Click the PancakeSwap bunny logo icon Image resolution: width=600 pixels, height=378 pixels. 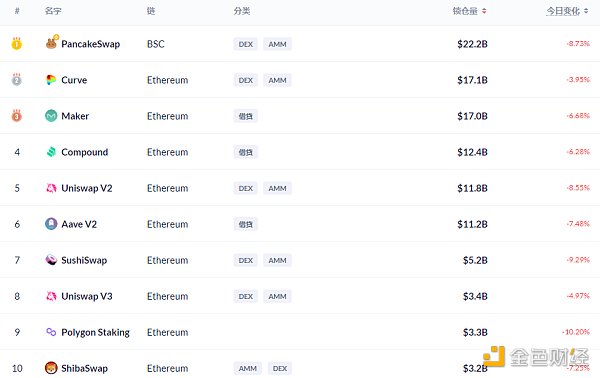pyautogui.click(x=52, y=42)
